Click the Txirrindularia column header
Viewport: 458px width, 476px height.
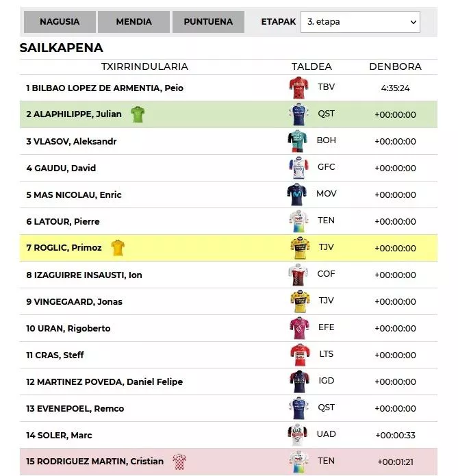[144, 67]
